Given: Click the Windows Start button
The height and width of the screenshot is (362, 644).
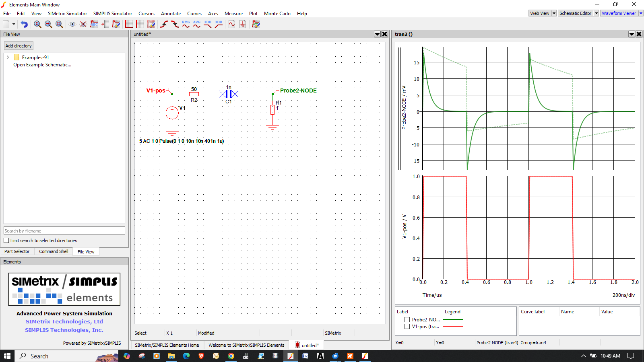Looking at the screenshot, I should tap(7, 356).
